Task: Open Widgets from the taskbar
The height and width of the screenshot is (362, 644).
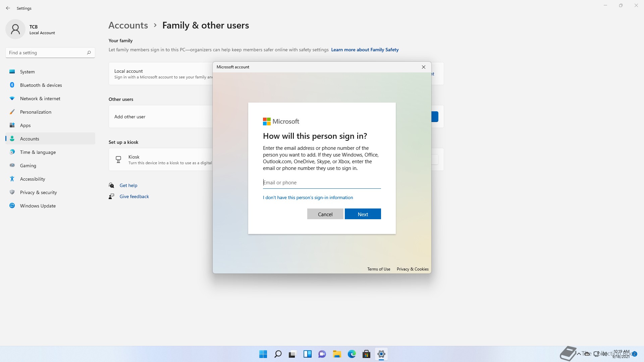Action: [x=307, y=354]
